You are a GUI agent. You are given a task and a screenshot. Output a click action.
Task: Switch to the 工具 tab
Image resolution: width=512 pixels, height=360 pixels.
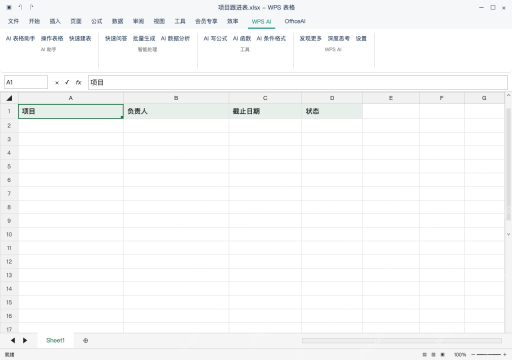[x=180, y=21]
